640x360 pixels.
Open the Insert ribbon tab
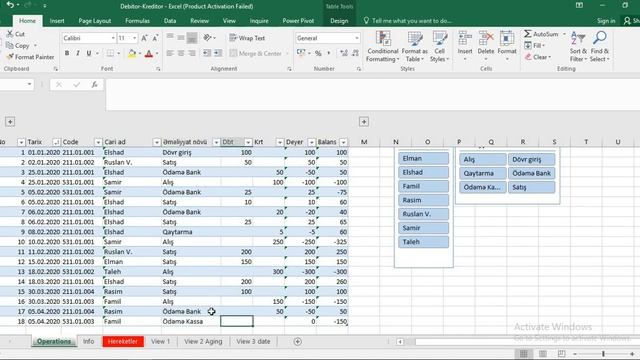click(x=57, y=21)
